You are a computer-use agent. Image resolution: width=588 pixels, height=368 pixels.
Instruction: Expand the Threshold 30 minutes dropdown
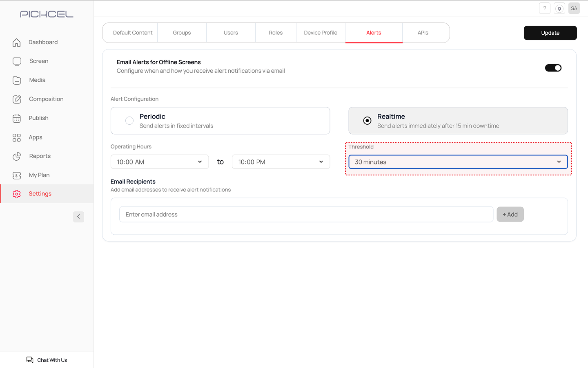click(x=458, y=162)
